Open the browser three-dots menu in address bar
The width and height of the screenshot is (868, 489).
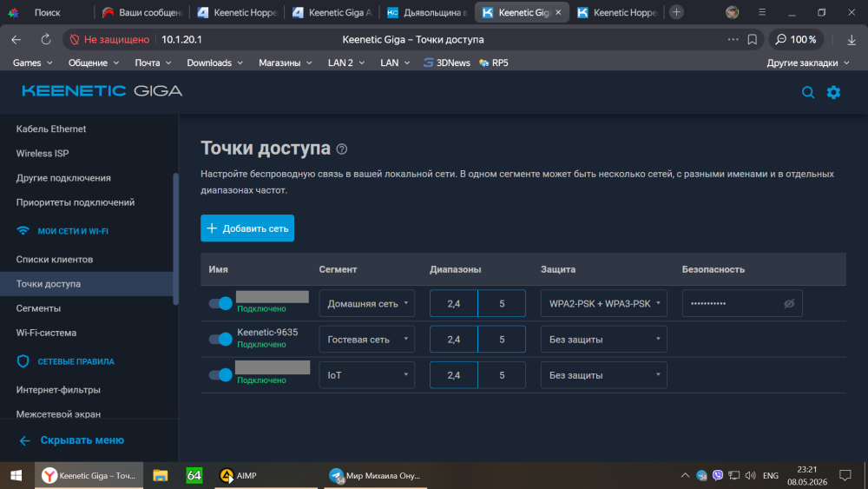(x=733, y=39)
